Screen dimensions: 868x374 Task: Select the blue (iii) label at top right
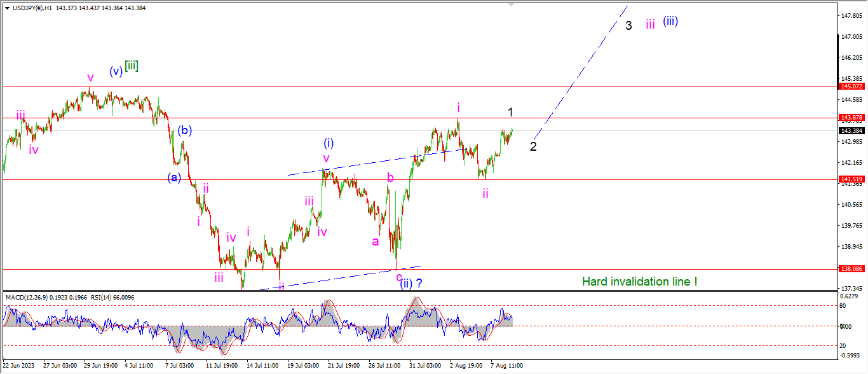tap(670, 21)
